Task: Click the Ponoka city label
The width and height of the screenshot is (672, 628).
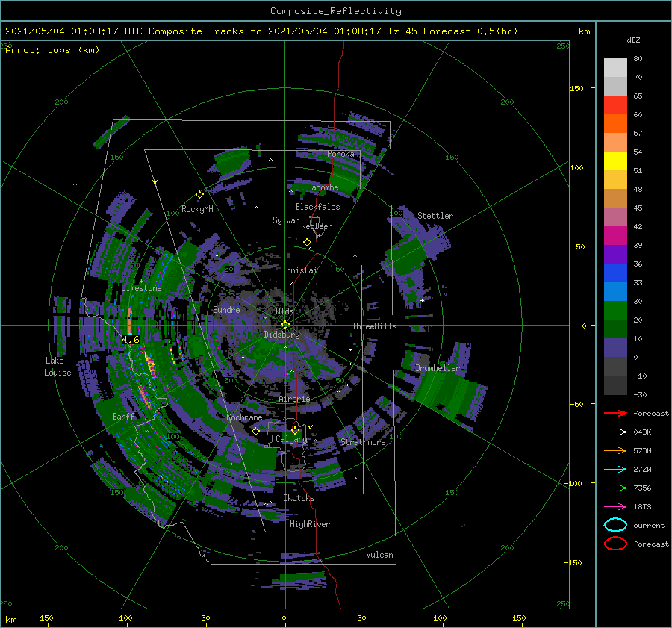Action: click(x=340, y=154)
